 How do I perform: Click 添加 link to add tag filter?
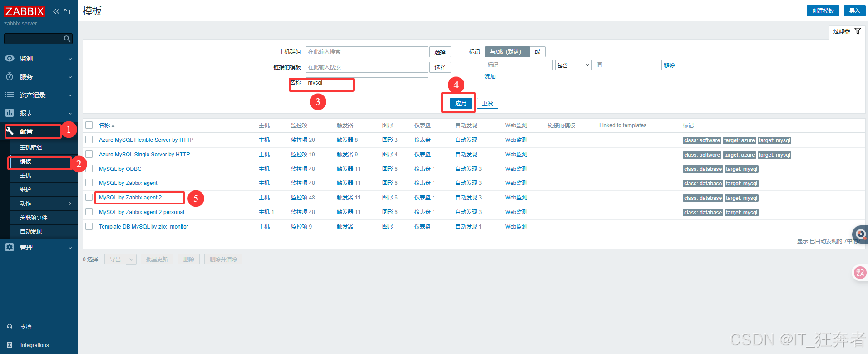[x=490, y=77]
